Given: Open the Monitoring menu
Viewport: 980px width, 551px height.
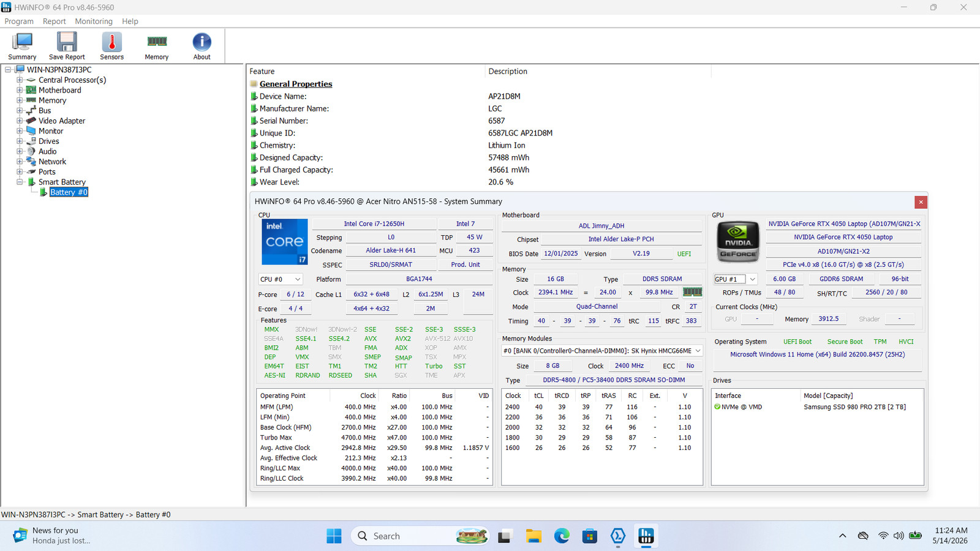Looking at the screenshot, I should tap(94, 21).
